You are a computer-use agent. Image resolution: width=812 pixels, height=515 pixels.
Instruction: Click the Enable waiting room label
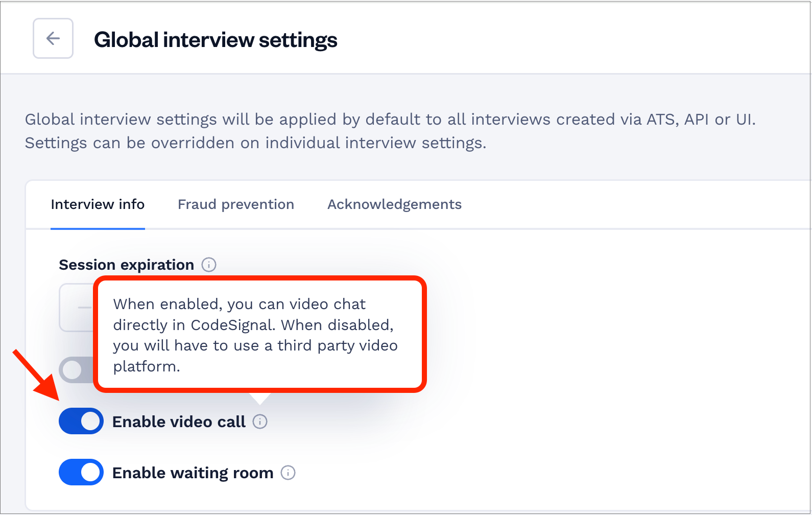pyautogui.click(x=193, y=473)
